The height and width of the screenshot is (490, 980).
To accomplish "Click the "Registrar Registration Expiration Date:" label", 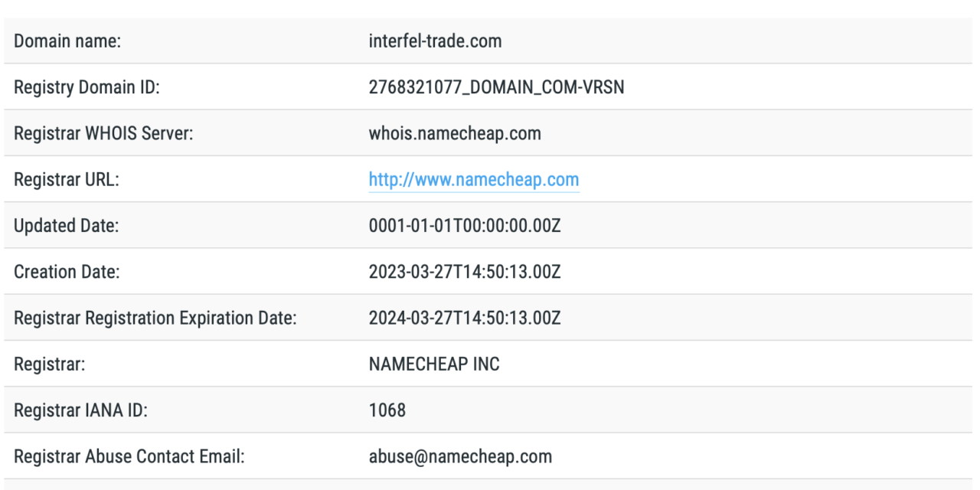I will (x=155, y=318).
